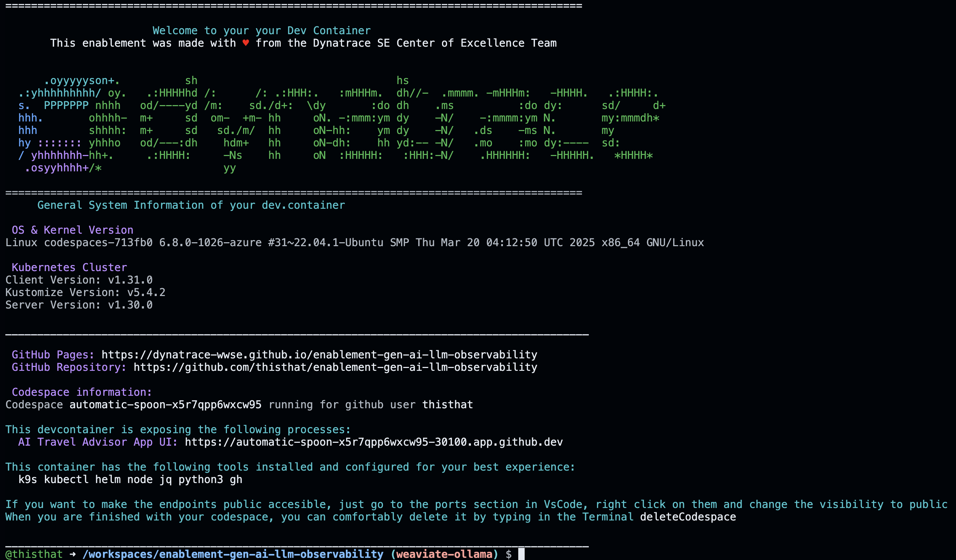The width and height of the screenshot is (956, 560).
Task: Open the AI Travel Advisor App UI link
Action: click(374, 442)
